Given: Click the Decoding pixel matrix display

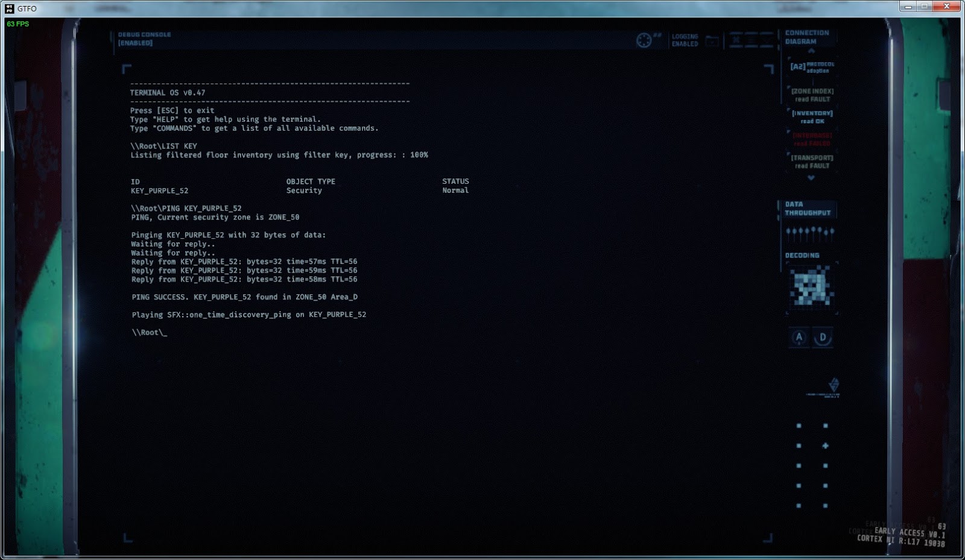Looking at the screenshot, I should [x=812, y=286].
